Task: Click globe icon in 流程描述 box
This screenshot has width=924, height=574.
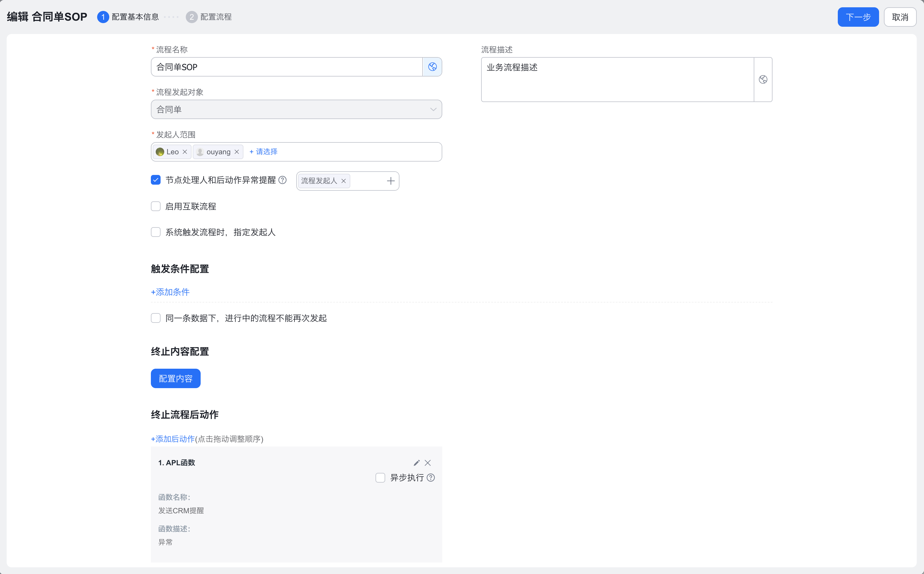Action: 763,79
